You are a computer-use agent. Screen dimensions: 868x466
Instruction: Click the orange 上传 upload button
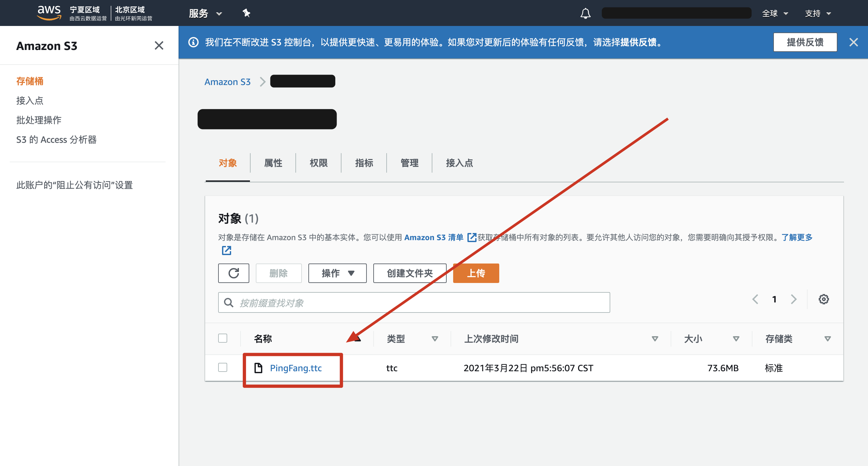tap(476, 273)
